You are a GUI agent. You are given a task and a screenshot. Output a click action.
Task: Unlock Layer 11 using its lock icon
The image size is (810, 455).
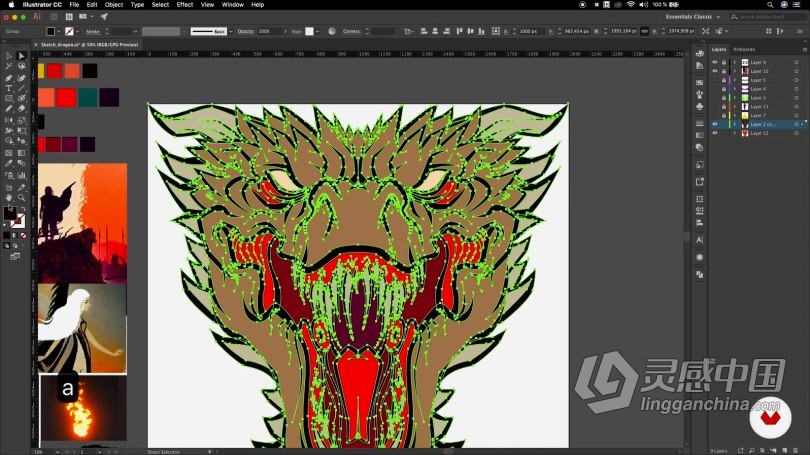click(723, 107)
